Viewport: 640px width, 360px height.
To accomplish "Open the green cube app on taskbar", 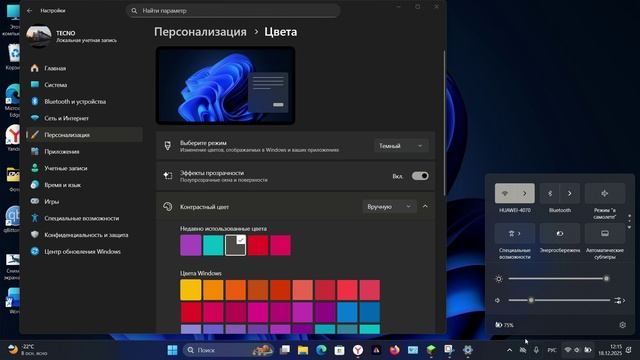I will coord(431,350).
